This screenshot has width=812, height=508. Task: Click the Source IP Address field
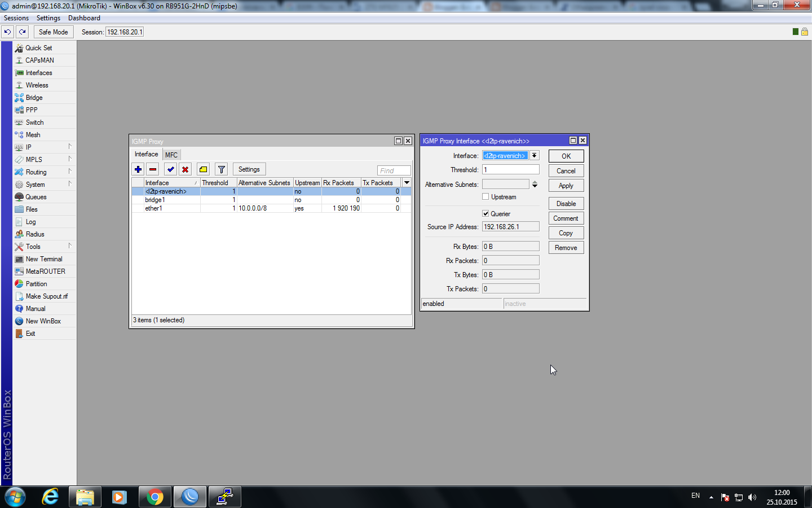[x=511, y=226]
